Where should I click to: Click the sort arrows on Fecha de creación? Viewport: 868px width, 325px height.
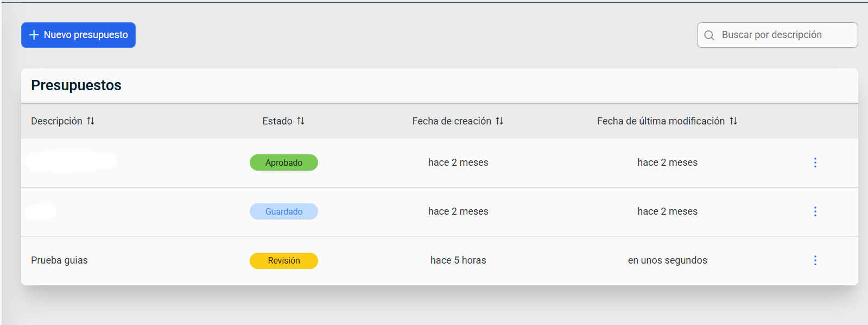[x=500, y=121]
